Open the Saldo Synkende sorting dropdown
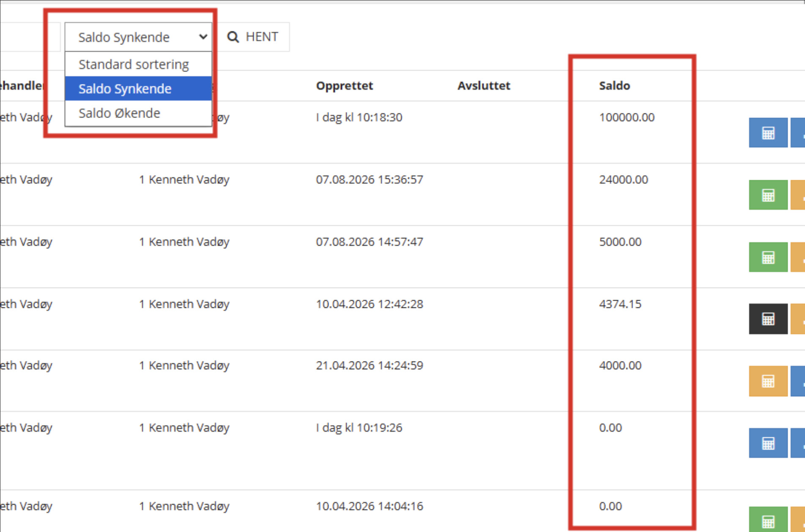 [x=138, y=37]
